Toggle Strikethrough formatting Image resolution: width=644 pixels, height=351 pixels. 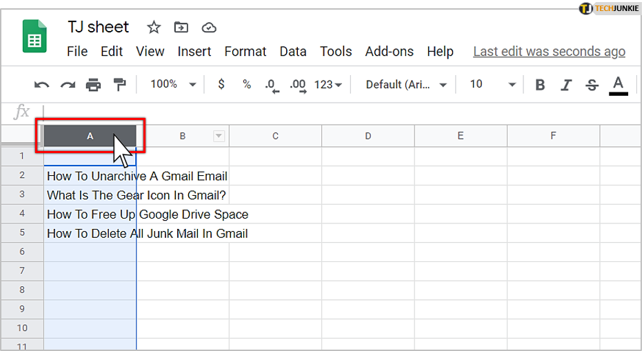(592, 85)
